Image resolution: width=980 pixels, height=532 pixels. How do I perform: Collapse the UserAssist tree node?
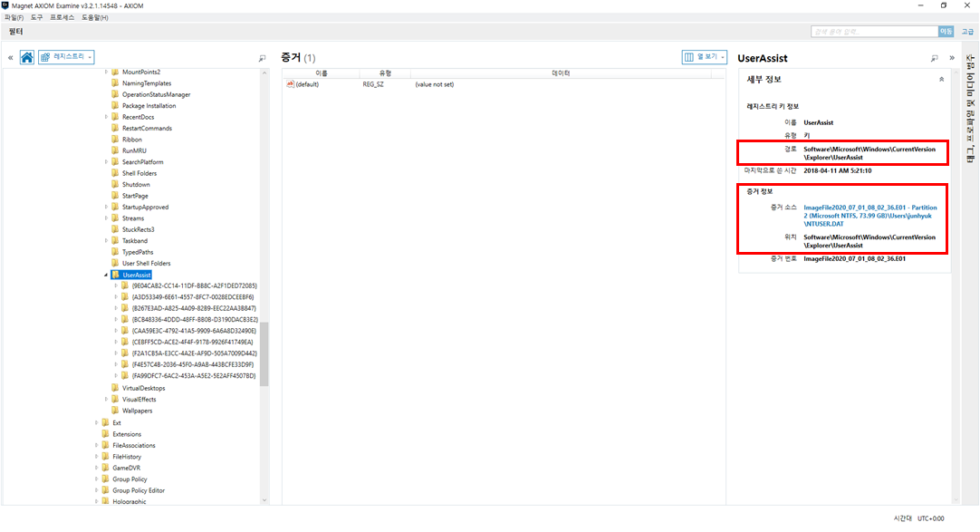pyautogui.click(x=106, y=276)
